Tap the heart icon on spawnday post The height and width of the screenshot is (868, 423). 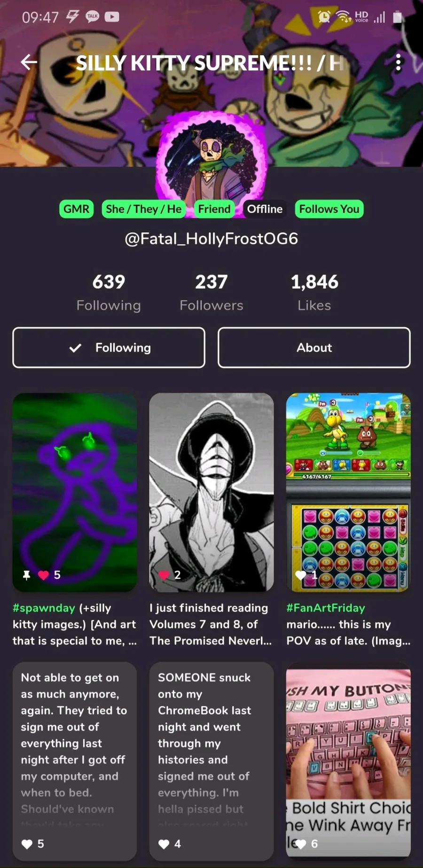[x=43, y=575]
